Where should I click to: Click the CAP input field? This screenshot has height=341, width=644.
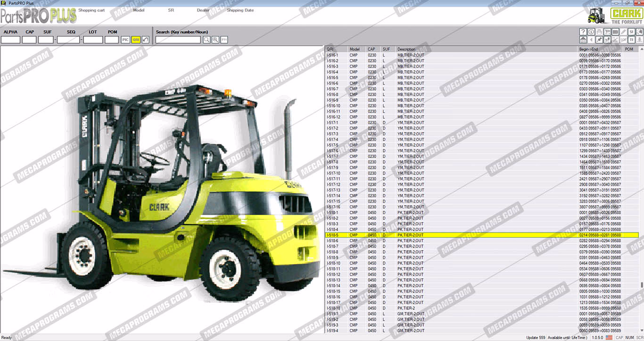29,40
